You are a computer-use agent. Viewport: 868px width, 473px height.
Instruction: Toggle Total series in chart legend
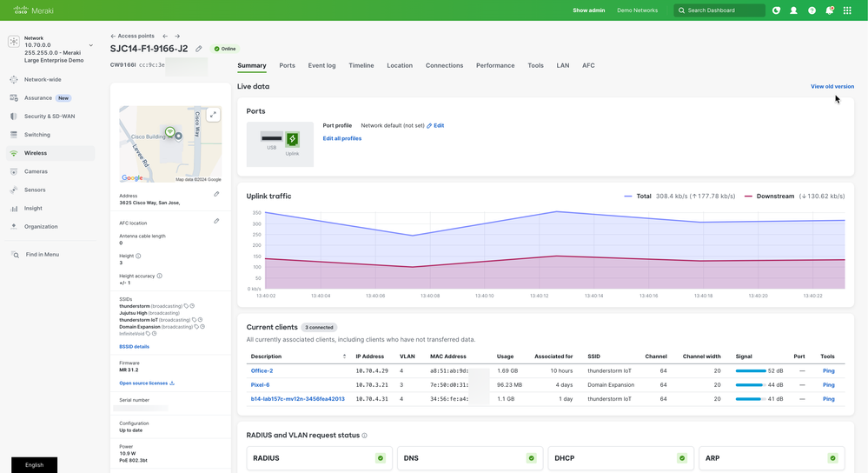tap(643, 197)
